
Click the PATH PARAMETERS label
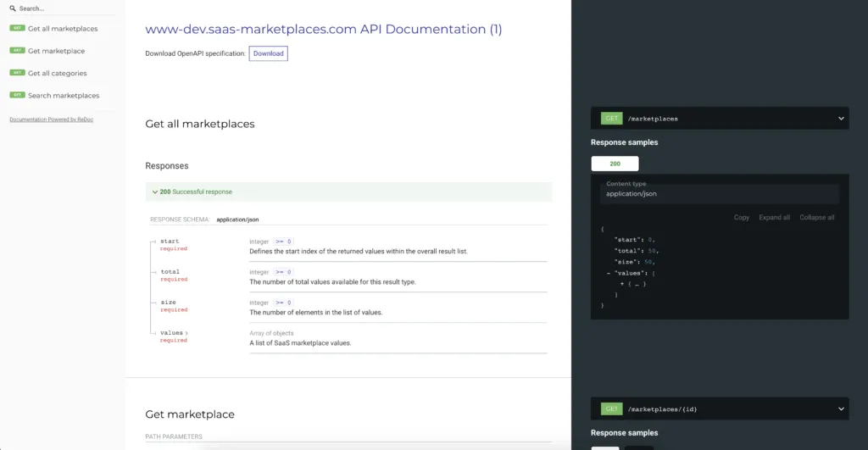point(174,436)
